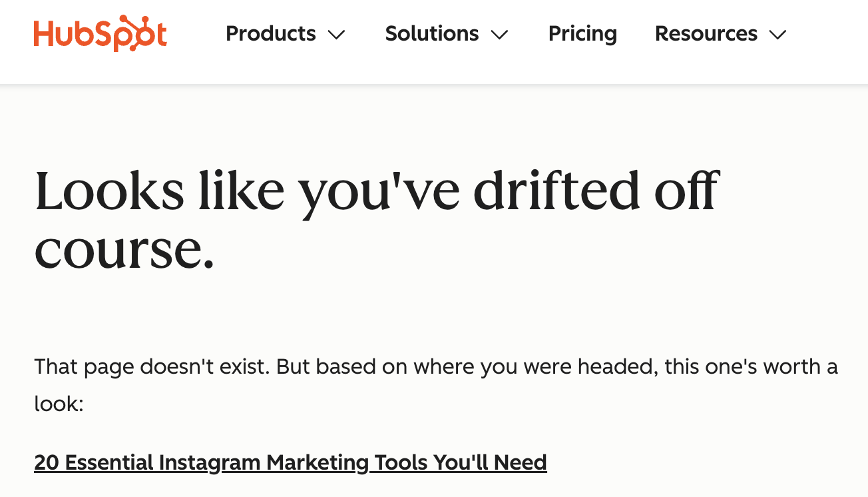Expand the chevron next to Solutions

tap(499, 35)
